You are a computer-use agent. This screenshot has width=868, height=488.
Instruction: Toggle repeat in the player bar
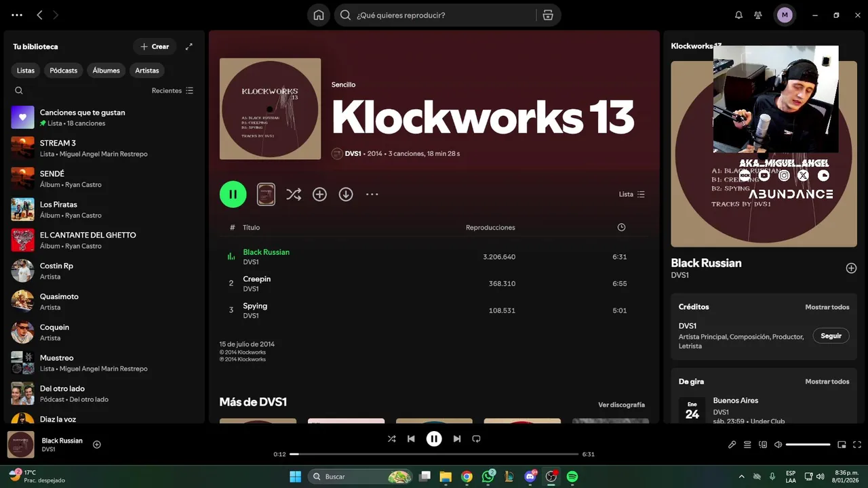(x=476, y=439)
